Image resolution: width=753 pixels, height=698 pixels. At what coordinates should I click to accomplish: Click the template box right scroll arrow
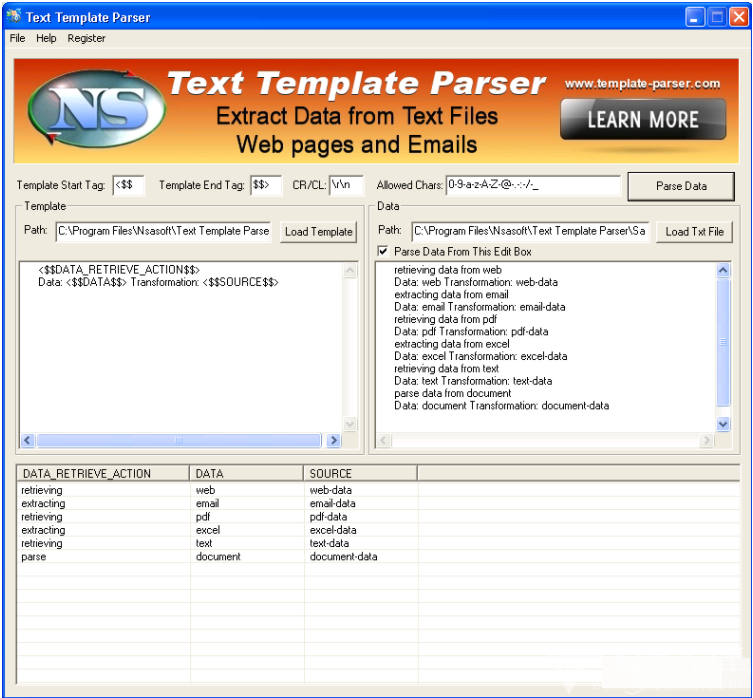pyautogui.click(x=334, y=440)
